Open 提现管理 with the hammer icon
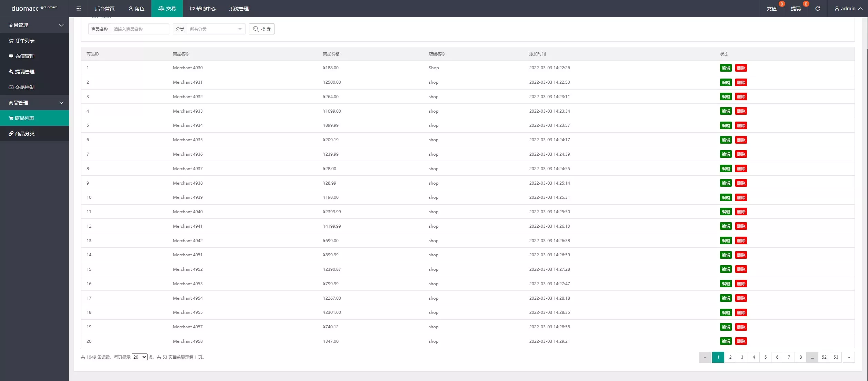 (x=22, y=72)
